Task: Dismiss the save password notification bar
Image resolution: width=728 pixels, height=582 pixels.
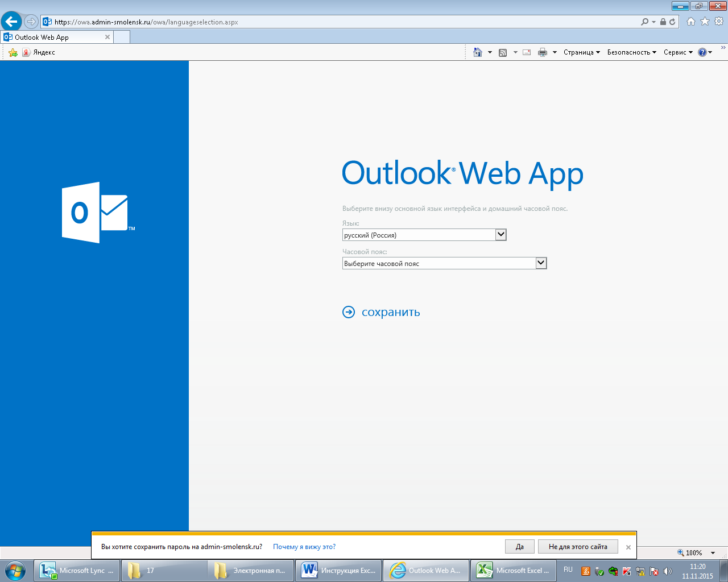Action: tap(628, 547)
